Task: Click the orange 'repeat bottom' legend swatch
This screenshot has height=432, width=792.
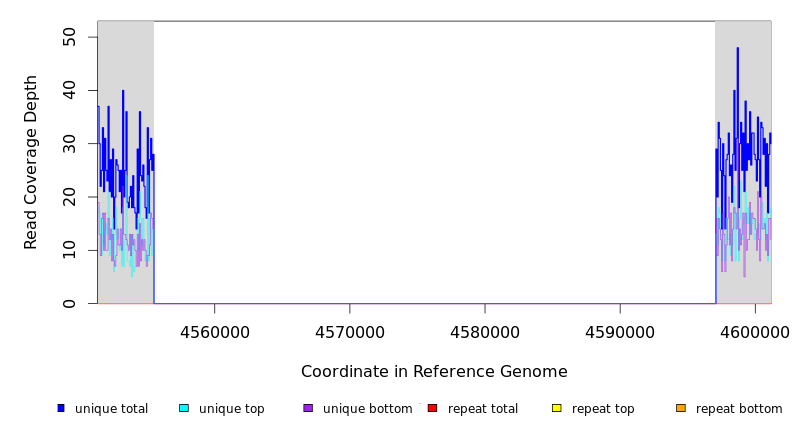Action: [x=681, y=408]
